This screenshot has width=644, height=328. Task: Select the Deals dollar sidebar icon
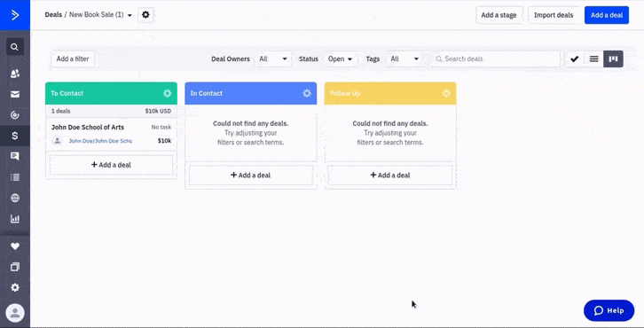[15, 136]
